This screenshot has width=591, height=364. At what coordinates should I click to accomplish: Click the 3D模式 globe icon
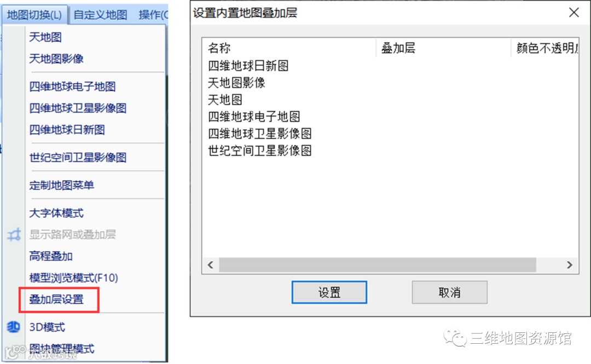click(x=14, y=327)
